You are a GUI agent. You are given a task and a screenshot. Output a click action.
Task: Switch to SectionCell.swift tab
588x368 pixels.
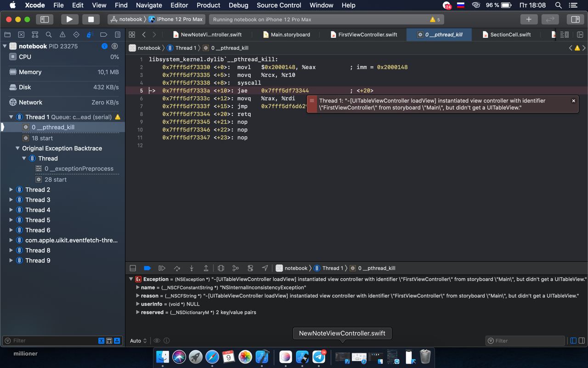[x=506, y=34]
